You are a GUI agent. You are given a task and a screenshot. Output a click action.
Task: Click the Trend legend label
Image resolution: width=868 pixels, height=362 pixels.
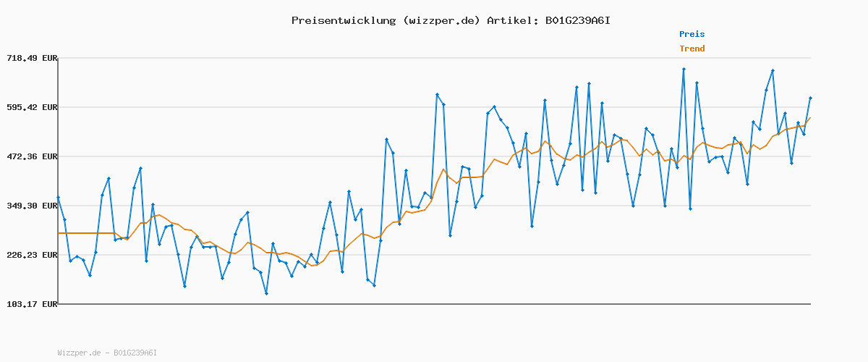692,49
